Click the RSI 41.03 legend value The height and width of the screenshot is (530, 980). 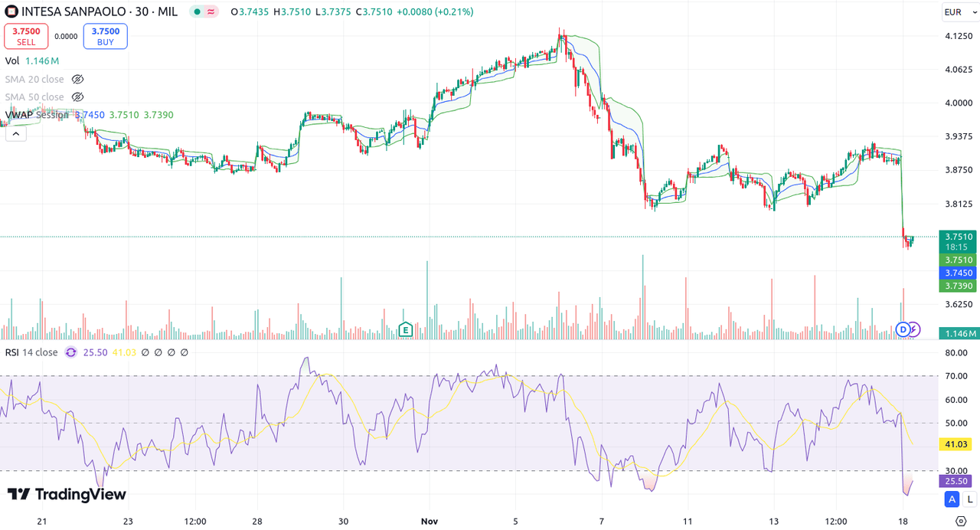(123, 352)
